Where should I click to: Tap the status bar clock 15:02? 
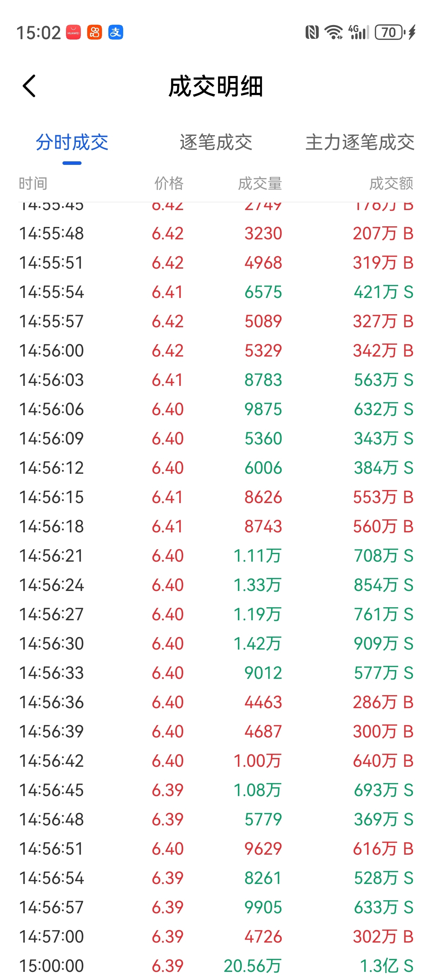click(x=38, y=33)
